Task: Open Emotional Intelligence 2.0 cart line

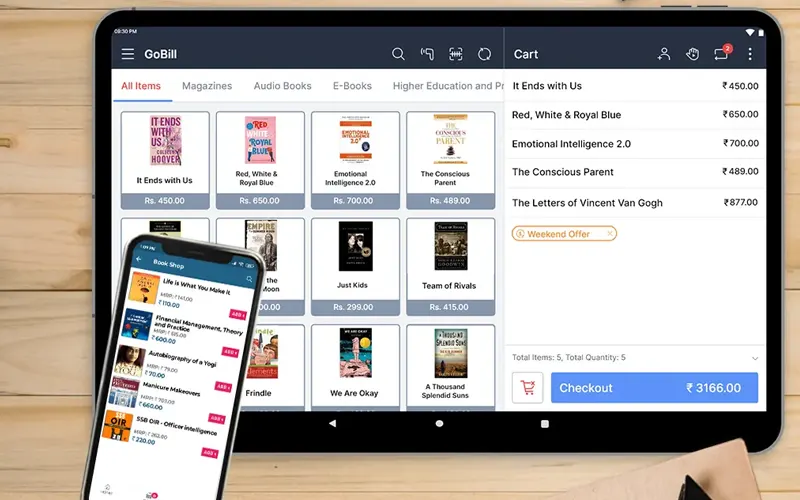Action: tap(635, 144)
